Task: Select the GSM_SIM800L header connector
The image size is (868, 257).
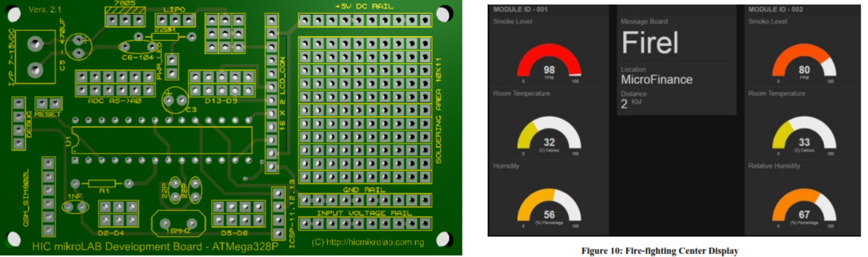Action: click(x=49, y=197)
